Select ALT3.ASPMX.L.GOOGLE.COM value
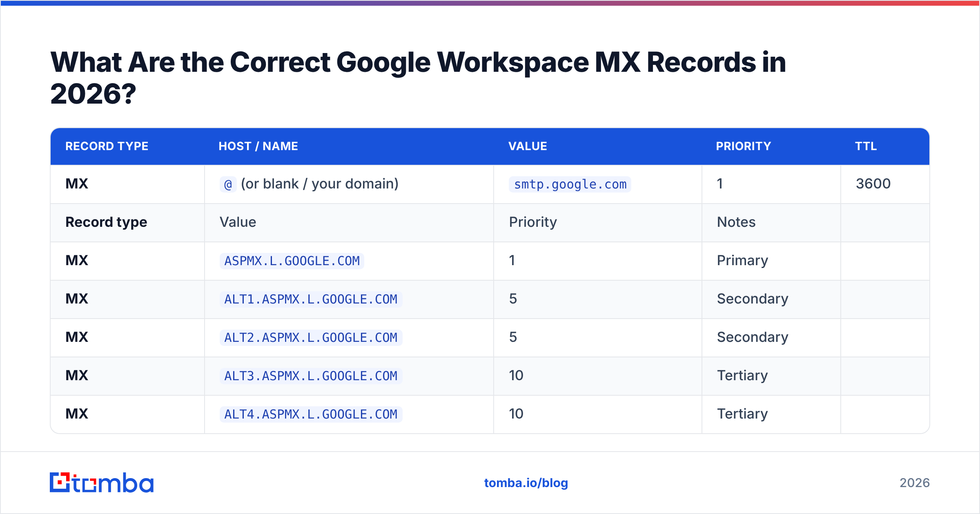 pos(311,376)
